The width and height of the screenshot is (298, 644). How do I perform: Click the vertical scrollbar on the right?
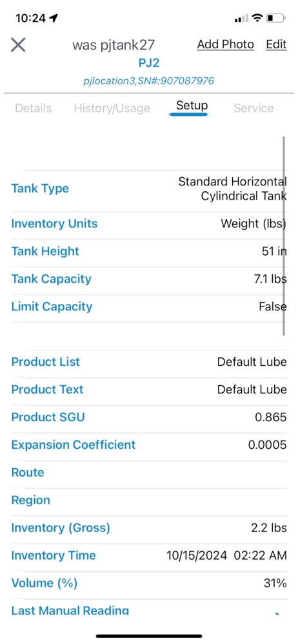(x=284, y=236)
